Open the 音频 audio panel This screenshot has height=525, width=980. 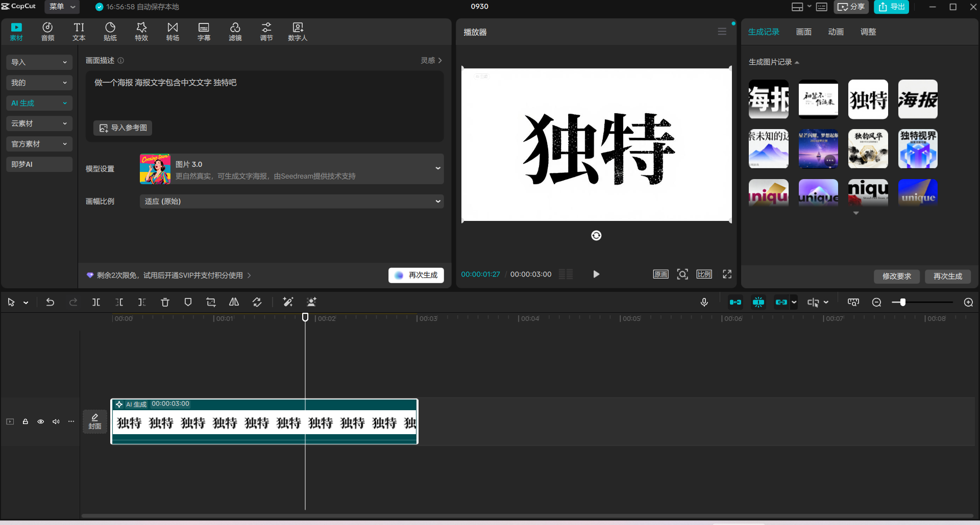47,32
